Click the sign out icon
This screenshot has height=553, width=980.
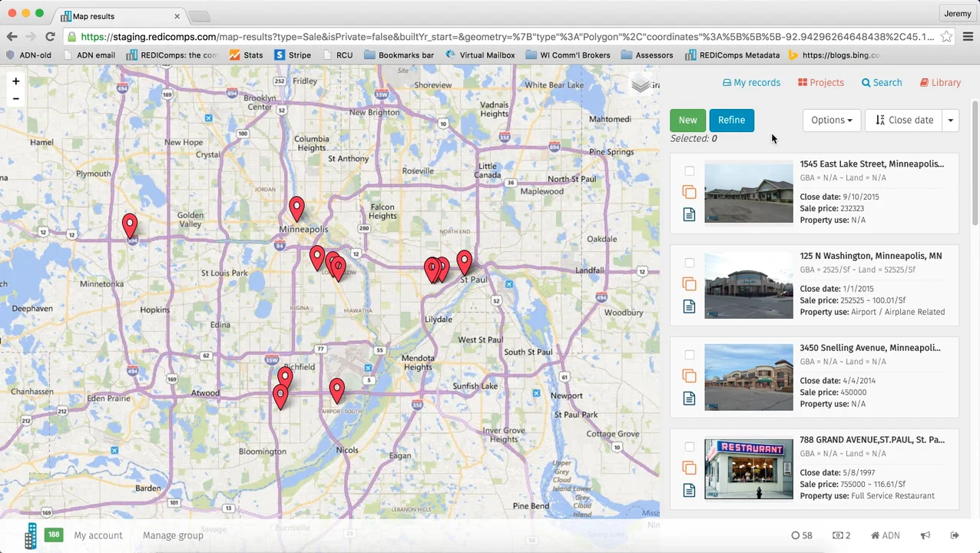coord(955,535)
